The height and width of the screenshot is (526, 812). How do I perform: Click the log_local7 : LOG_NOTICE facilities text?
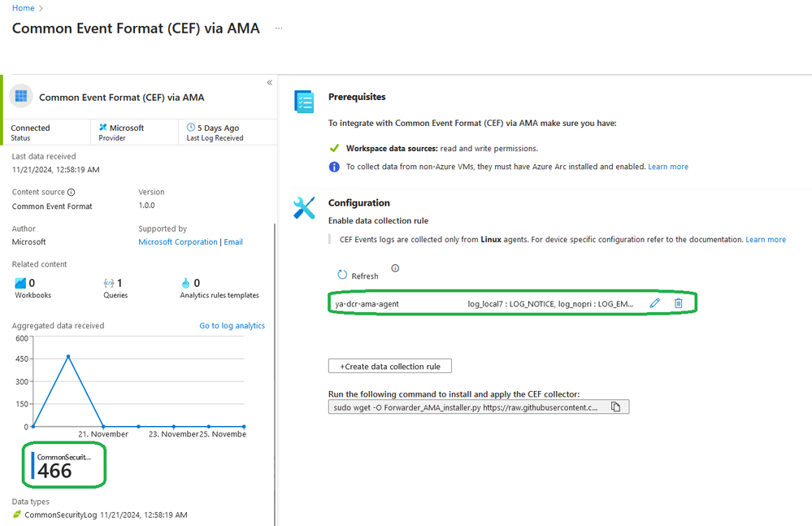550,304
